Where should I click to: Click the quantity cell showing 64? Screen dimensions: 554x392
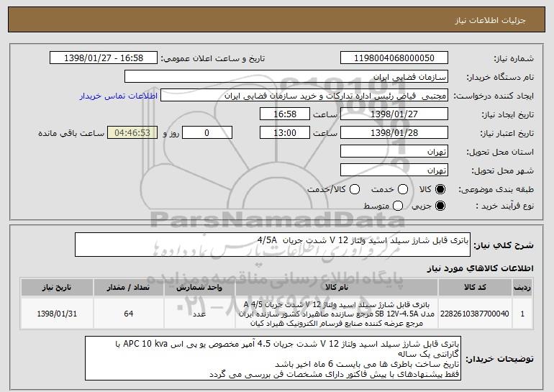[129, 314]
